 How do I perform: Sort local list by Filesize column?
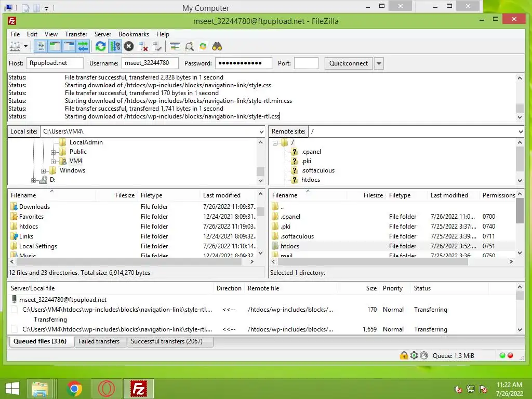(125, 195)
